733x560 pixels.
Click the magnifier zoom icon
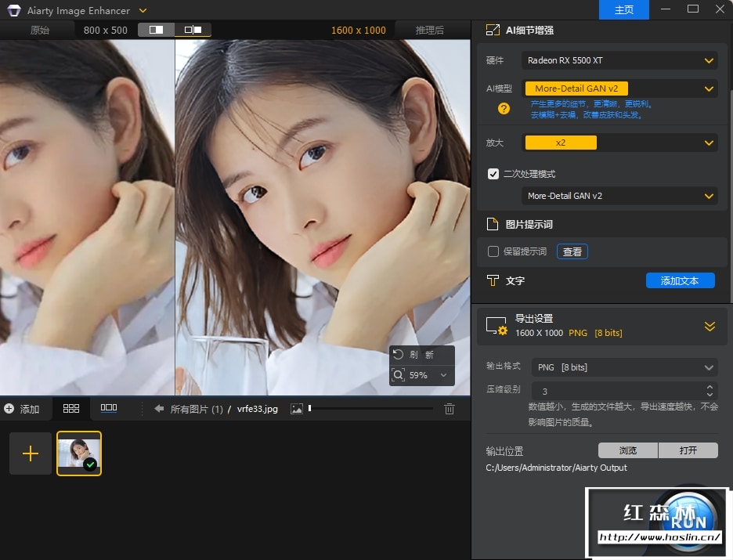[x=399, y=375]
